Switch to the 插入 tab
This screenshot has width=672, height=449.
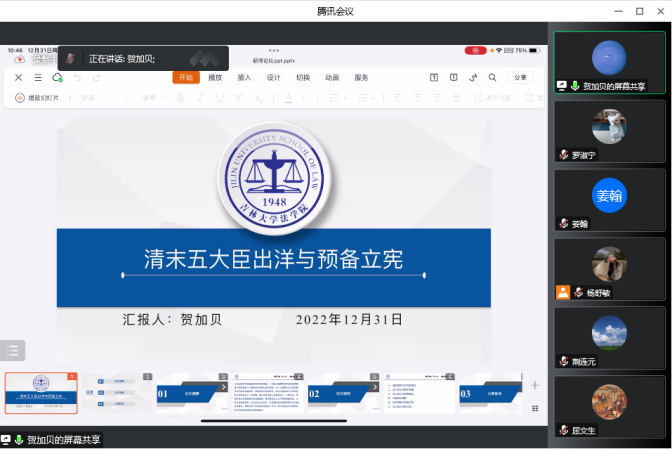pos(244,78)
